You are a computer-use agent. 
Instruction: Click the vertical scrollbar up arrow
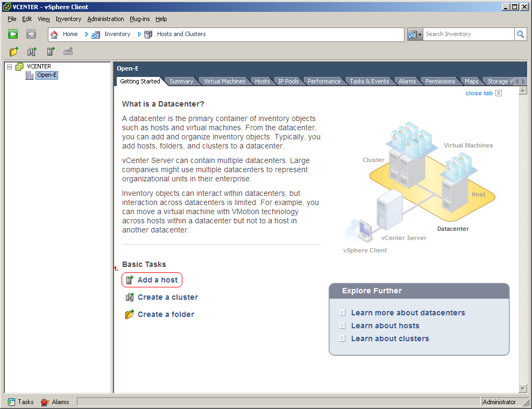(x=522, y=90)
